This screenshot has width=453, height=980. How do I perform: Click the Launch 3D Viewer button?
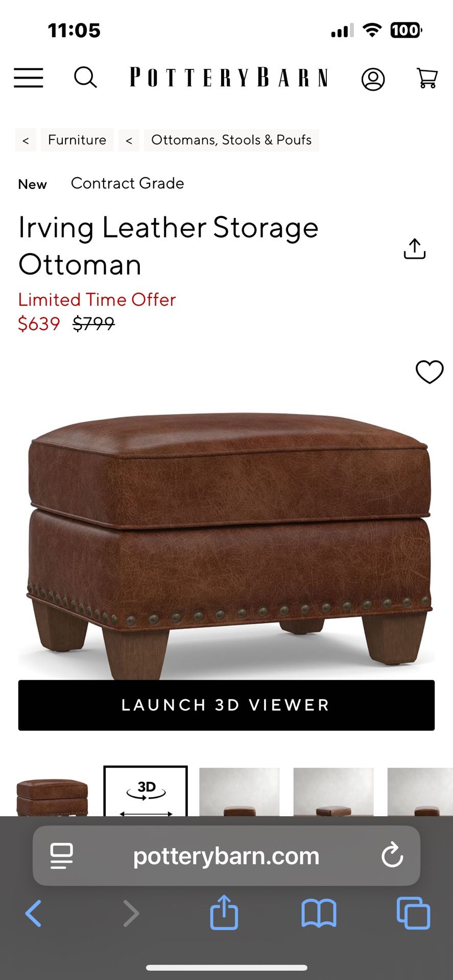(x=226, y=705)
